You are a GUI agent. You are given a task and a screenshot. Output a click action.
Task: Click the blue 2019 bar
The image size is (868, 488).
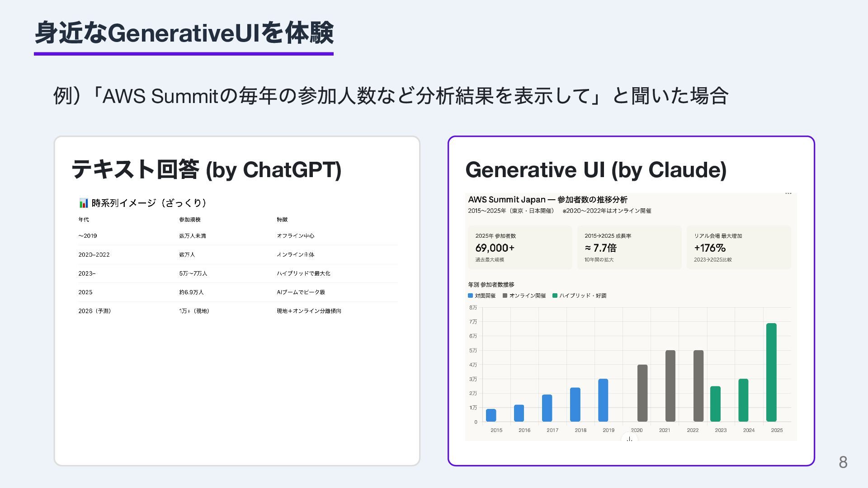point(603,400)
